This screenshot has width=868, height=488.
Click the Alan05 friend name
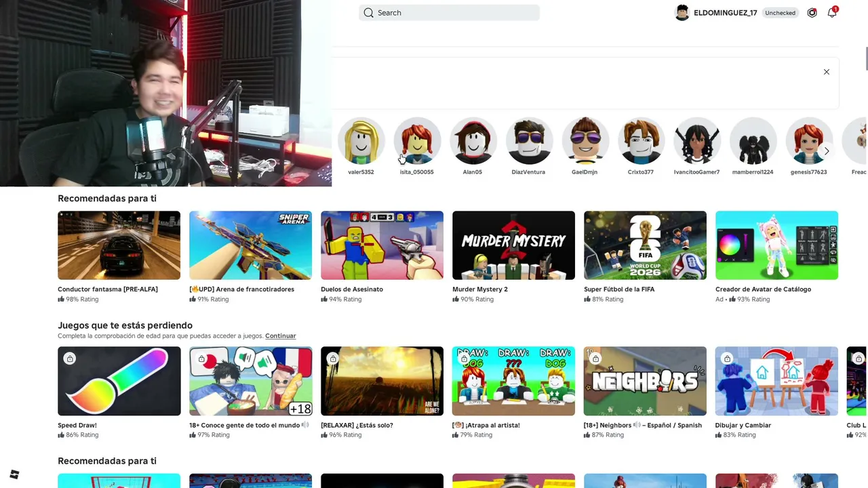click(x=473, y=172)
